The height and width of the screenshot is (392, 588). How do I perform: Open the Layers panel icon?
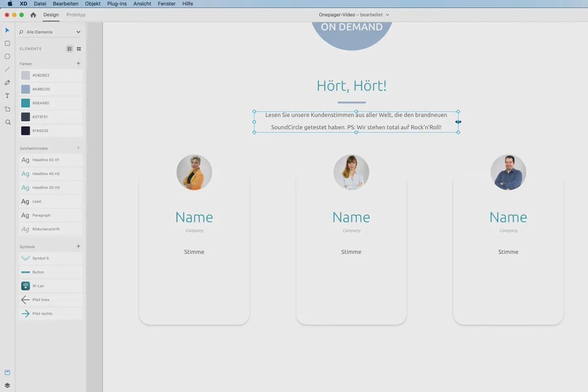coord(7,386)
